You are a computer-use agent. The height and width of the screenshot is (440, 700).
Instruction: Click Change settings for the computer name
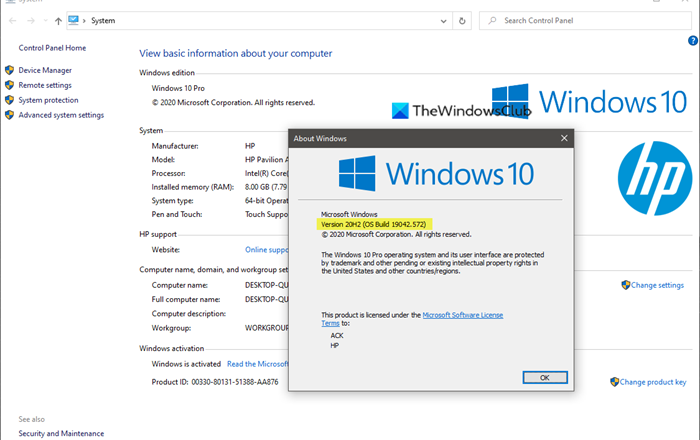[657, 285]
